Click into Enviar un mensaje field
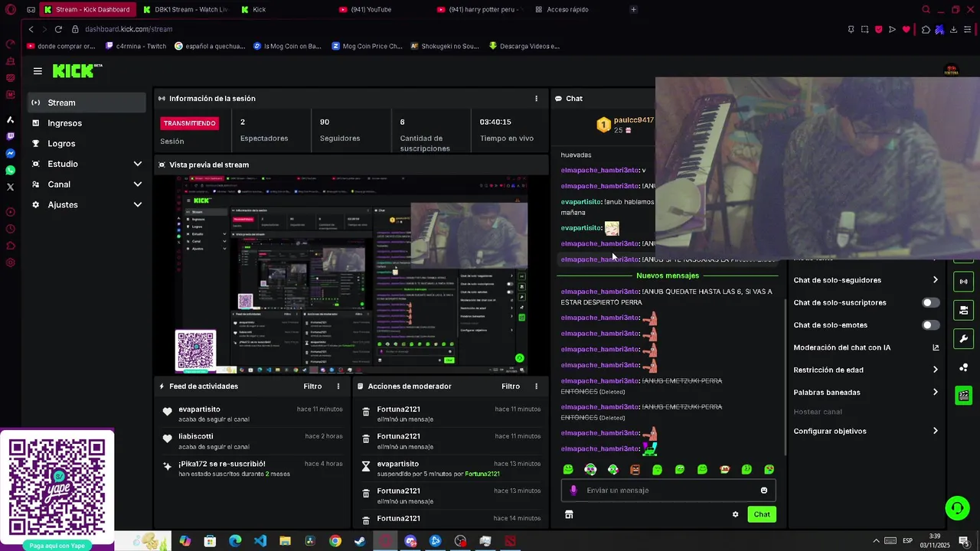This screenshot has width=980, height=551. click(x=668, y=491)
